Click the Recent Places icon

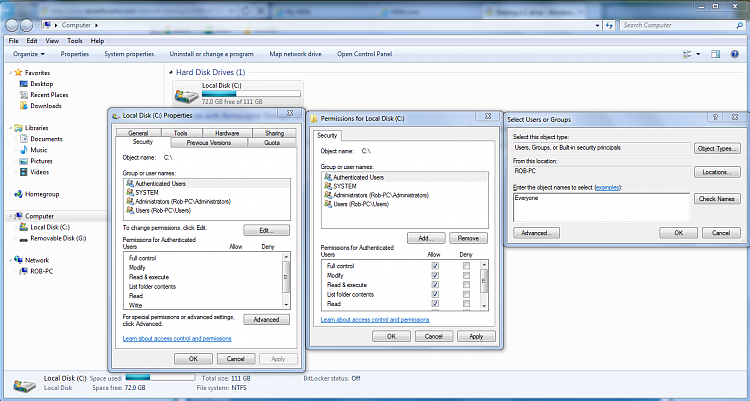click(x=23, y=95)
